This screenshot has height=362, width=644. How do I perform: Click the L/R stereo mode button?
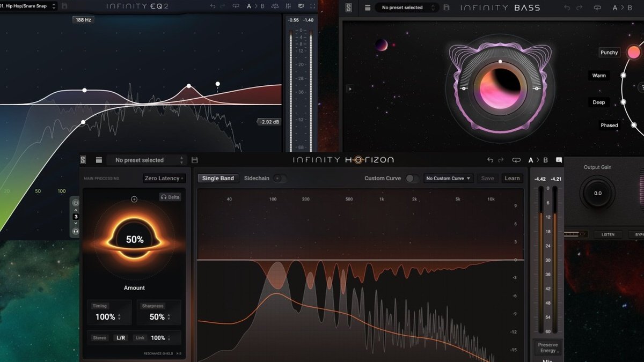click(121, 338)
